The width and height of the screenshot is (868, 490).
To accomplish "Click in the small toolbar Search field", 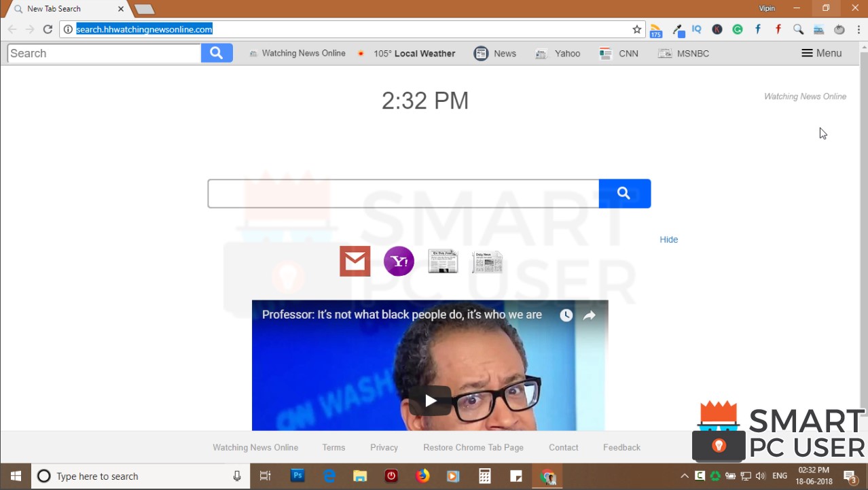I will [x=105, y=53].
